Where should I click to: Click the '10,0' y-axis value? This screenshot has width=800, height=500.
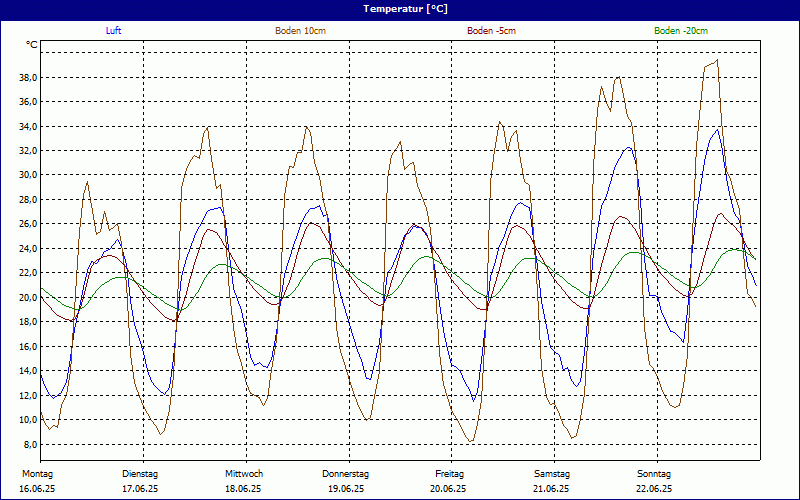coord(29,419)
